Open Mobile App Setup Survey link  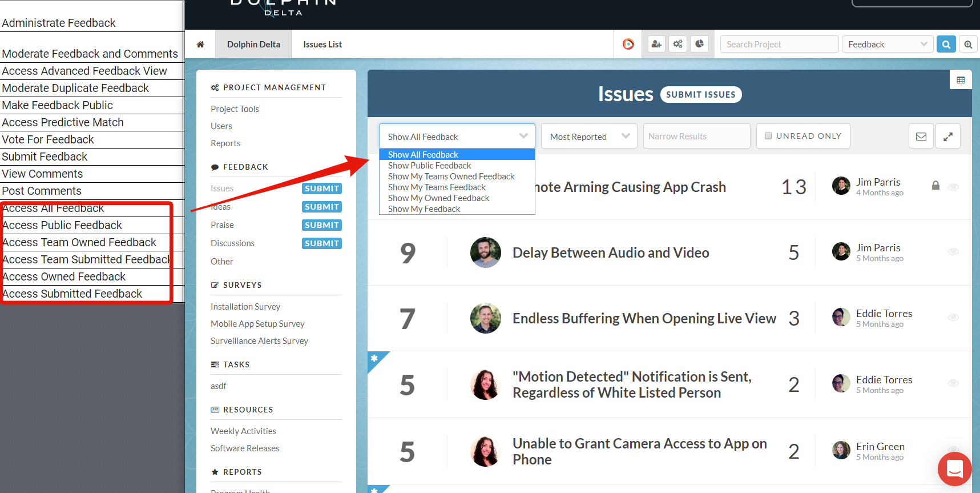[x=257, y=323]
